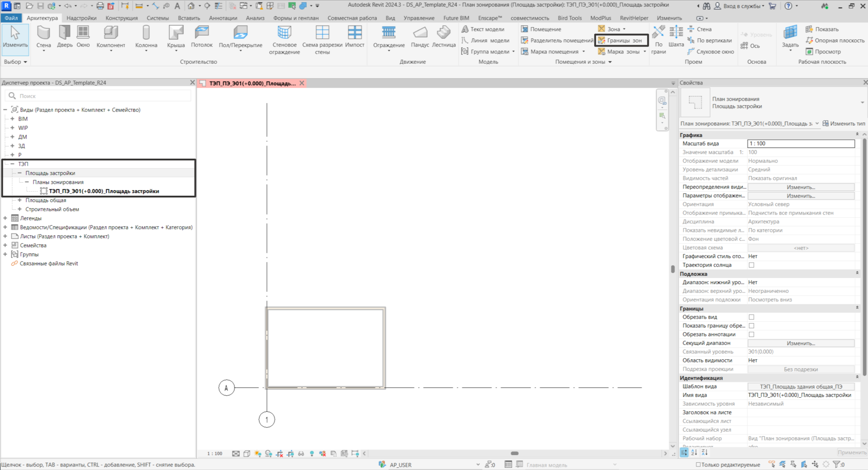The width and height of the screenshot is (868, 470).
Task: Click the Масштаб вида input field
Action: coord(801,144)
